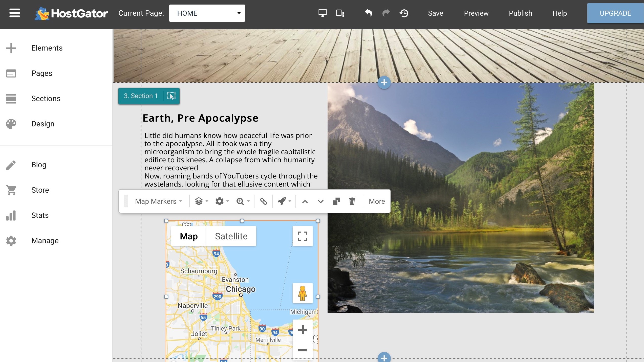Screen dimensions: 644x362
Task: Click the undo arrow icon
Action: [x=368, y=13]
